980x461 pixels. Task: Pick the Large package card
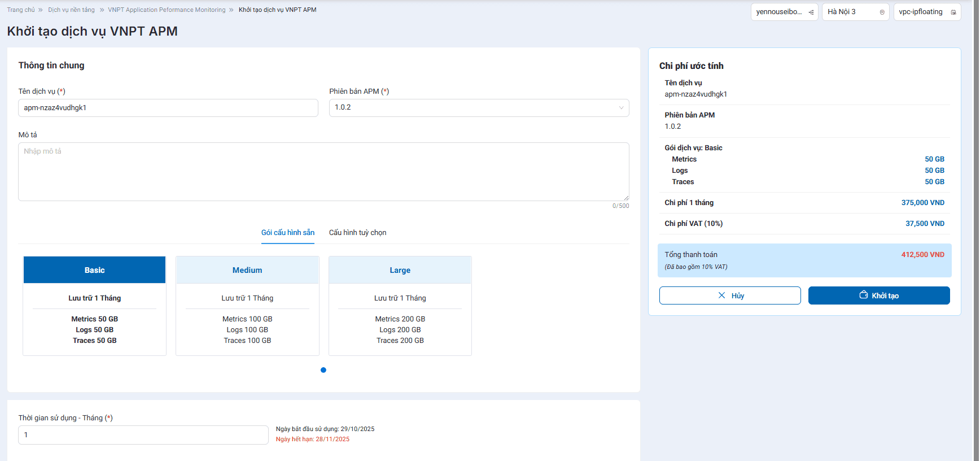tap(400, 306)
